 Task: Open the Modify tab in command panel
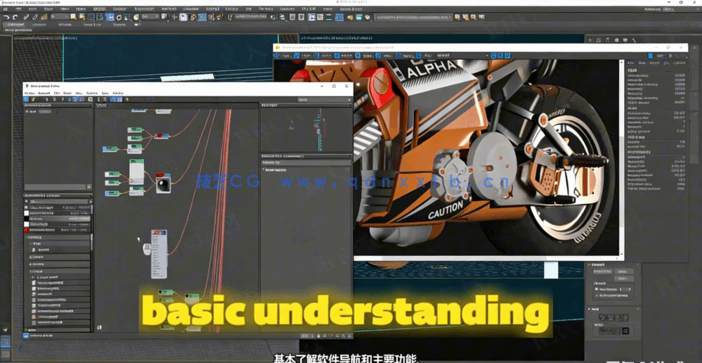click(600, 40)
